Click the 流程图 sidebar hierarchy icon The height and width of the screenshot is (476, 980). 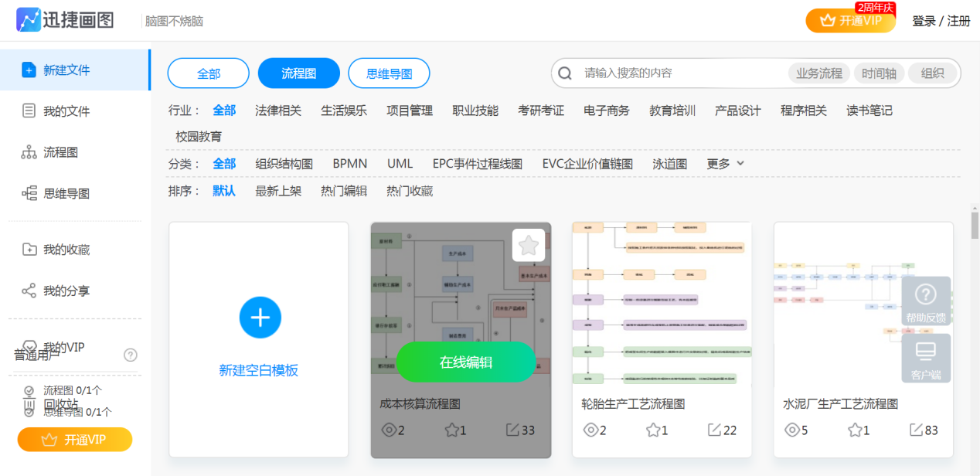(x=29, y=152)
